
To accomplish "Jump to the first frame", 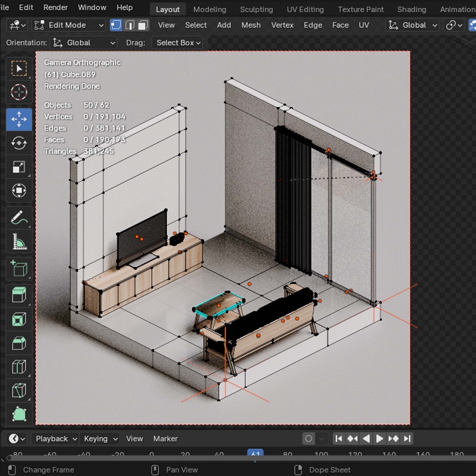I will [339, 439].
